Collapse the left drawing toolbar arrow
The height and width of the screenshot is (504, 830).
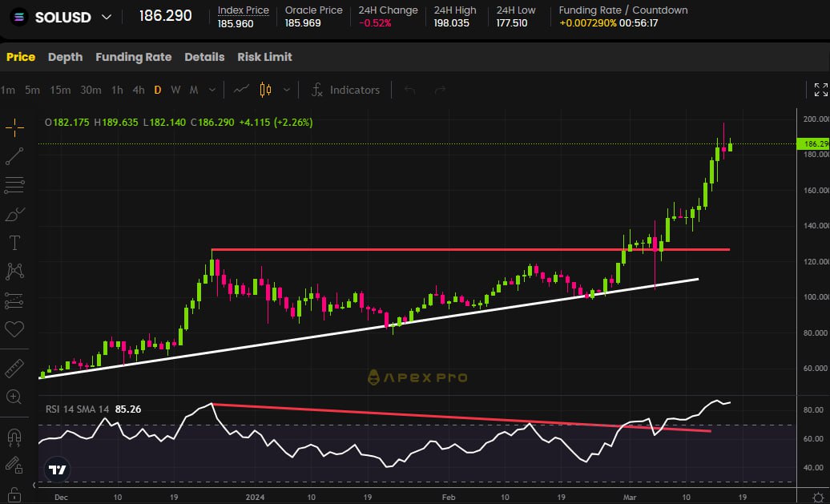(34, 485)
